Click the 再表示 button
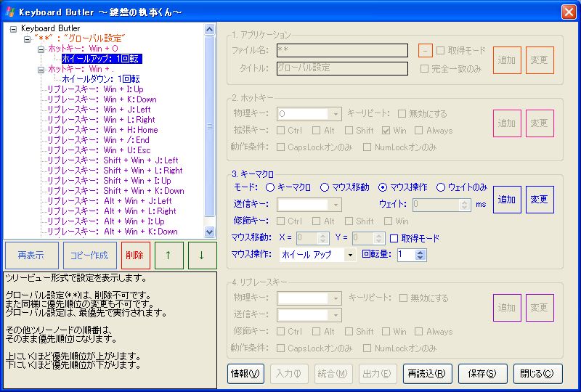581x392 pixels. tap(31, 256)
